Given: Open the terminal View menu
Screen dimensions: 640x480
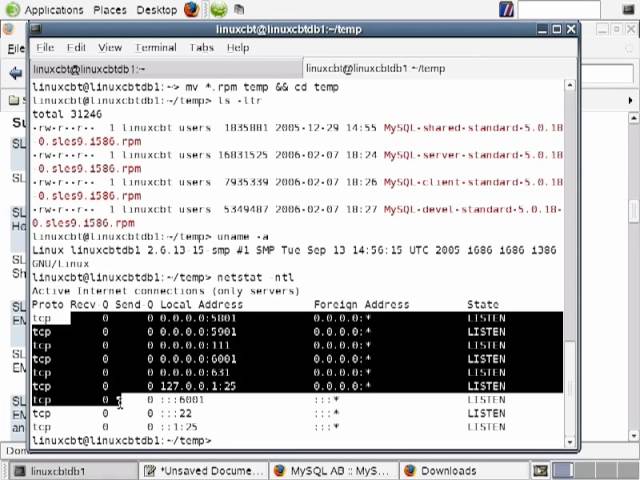Looking at the screenshot, I should (110, 47).
